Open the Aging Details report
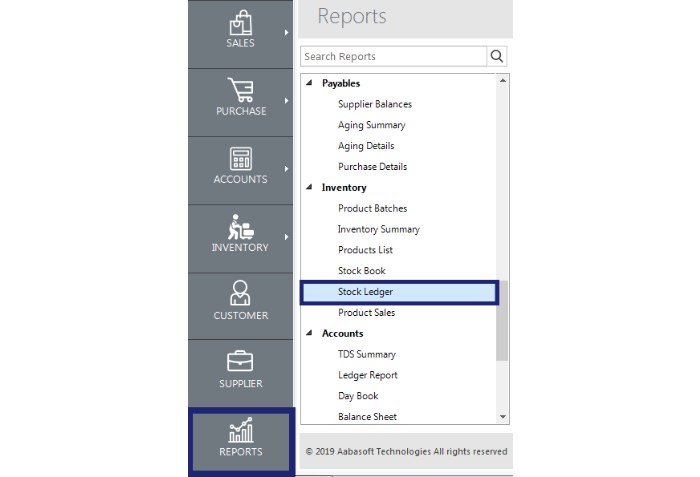The height and width of the screenshot is (477, 700). click(x=366, y=146)
